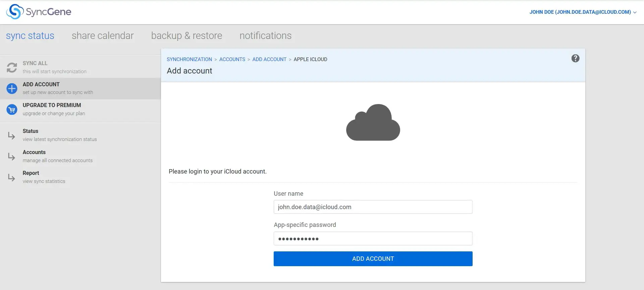
Task: Click the SyncGene logo
Action: coord(39,12)
